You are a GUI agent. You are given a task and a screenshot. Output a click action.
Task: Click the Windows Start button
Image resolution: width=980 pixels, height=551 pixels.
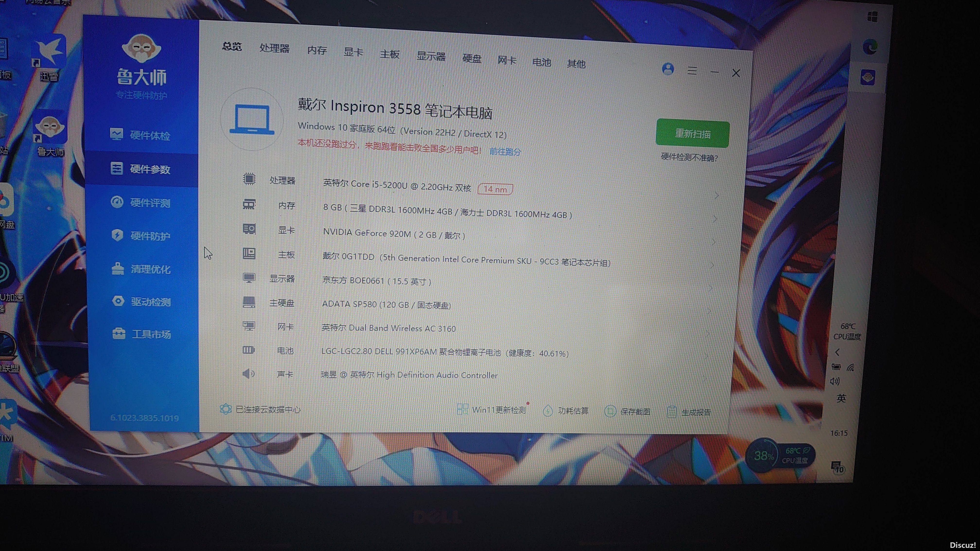click(873, 17)
